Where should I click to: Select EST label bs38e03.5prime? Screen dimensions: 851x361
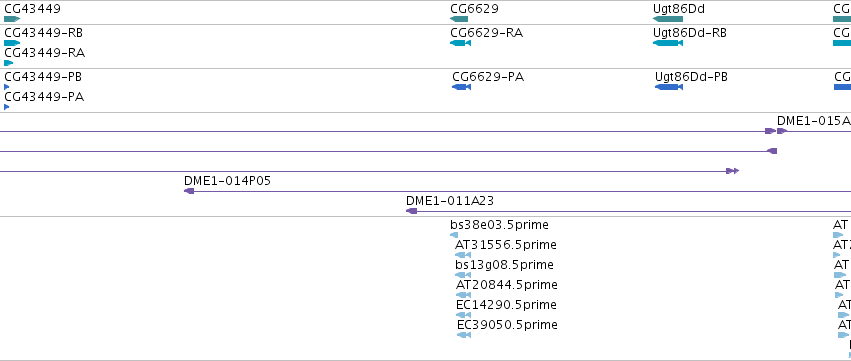[x=499, y=225]
